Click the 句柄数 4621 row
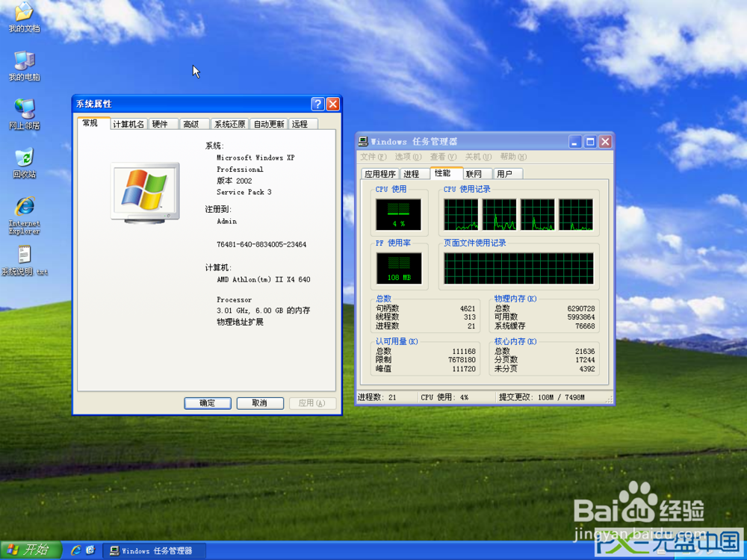Screen dimensions: 747x560 coord(426,308)
